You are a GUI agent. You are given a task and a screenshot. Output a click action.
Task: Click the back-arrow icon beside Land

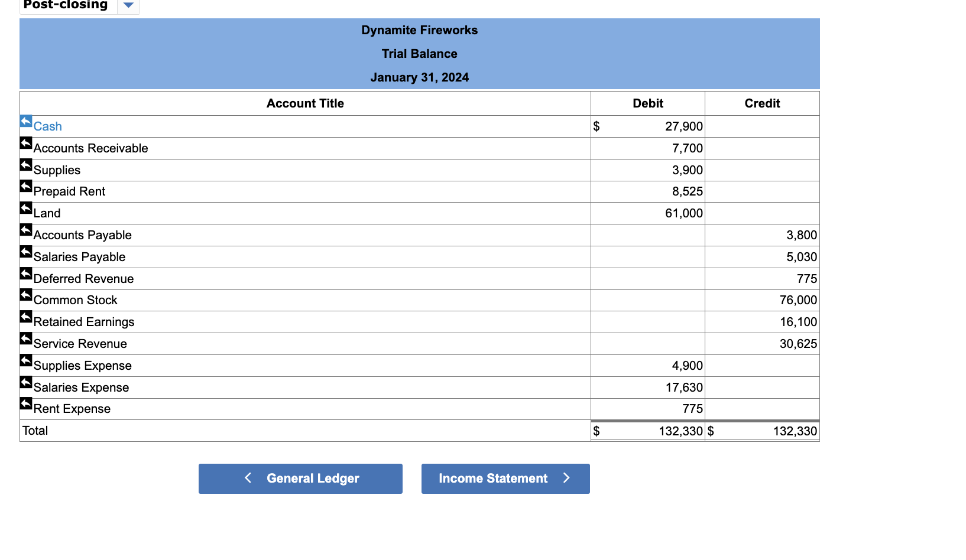25,208
